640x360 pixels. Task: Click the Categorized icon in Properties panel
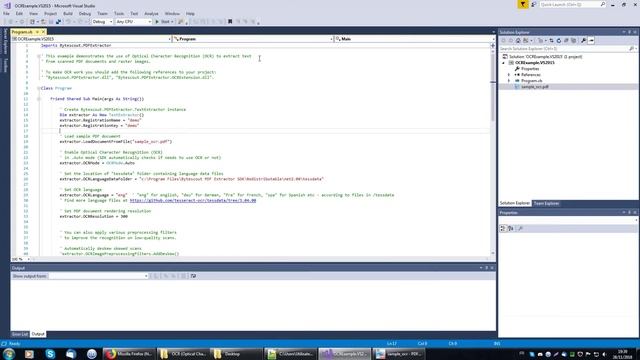coord(503,229)
